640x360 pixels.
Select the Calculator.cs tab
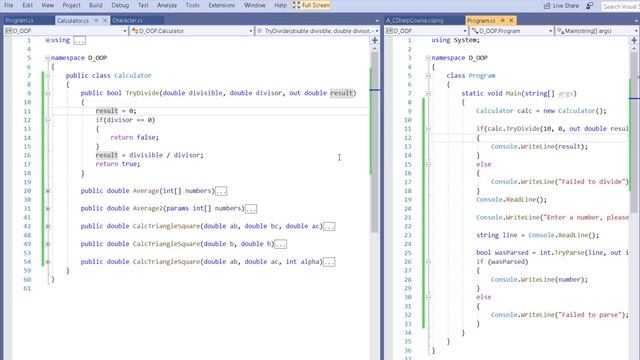[73, 20]
